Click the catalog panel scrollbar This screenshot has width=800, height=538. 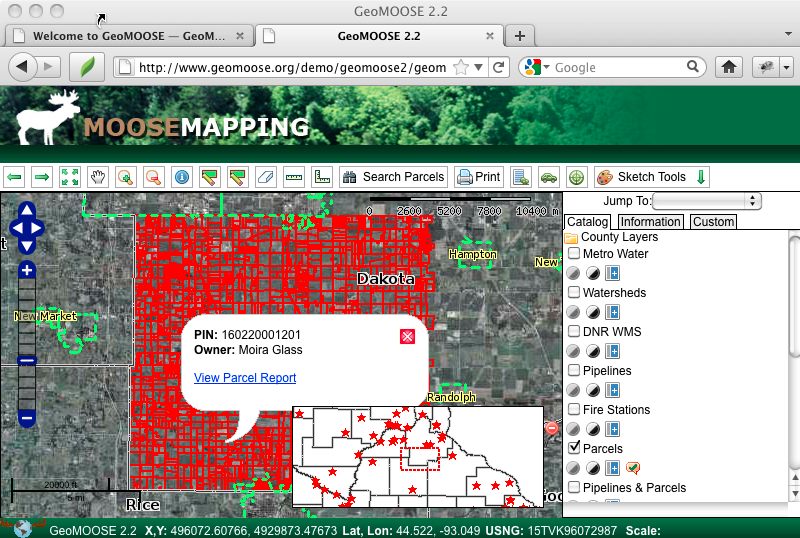click(794, 296)
